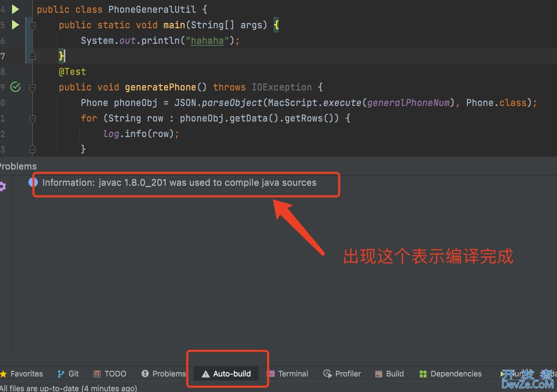Viewport: 557px width, 392px height.
Task: Switch to the Problems tab
Action: click(x=163, y=374)
